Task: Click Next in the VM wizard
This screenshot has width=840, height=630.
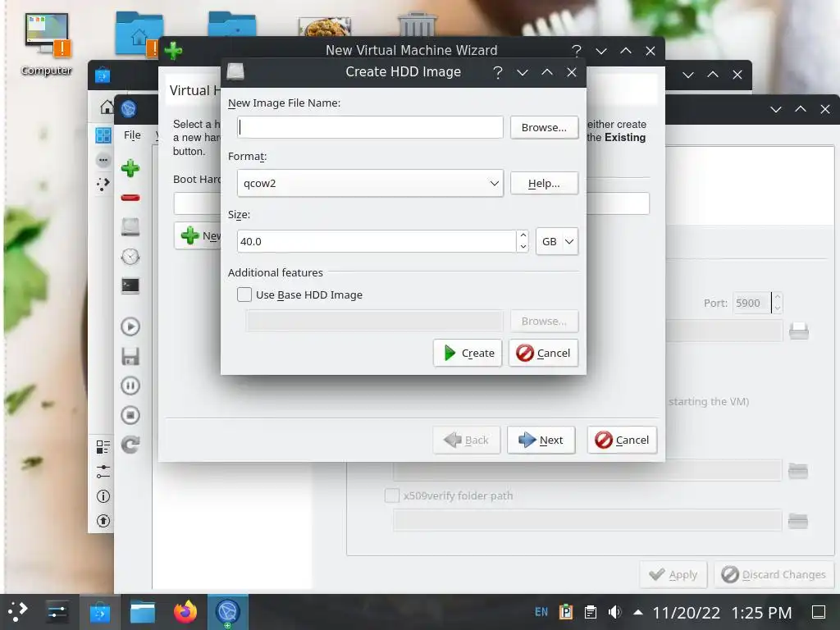Action: 541,441
